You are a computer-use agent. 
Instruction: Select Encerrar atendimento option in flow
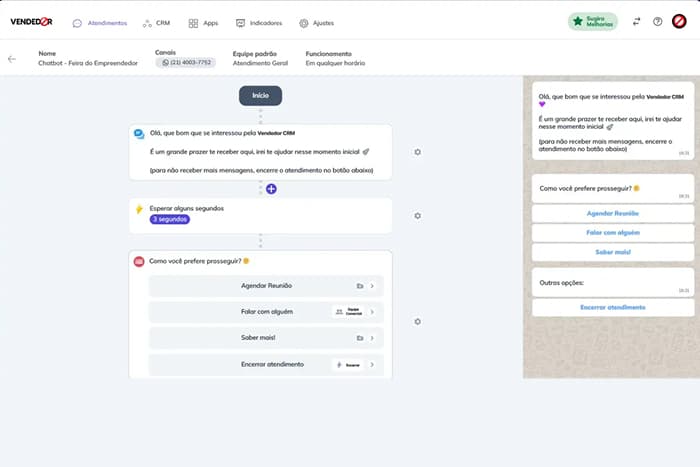[266, 365]
